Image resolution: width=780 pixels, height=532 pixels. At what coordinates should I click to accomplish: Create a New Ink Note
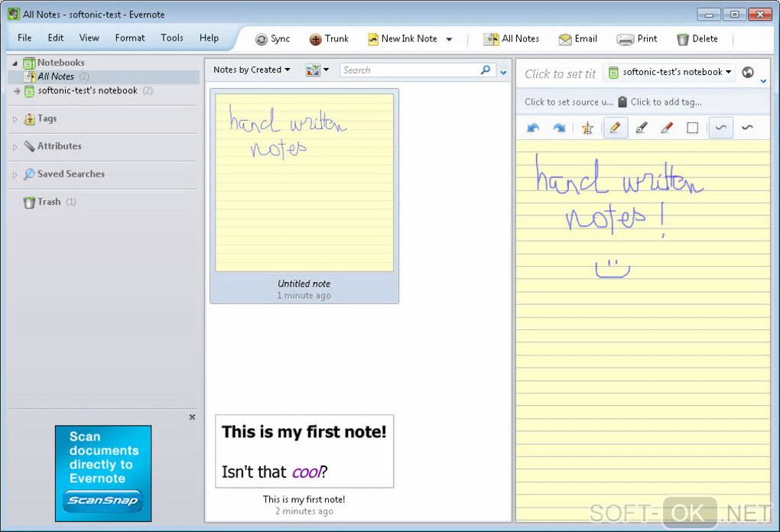tap(402, 39)
